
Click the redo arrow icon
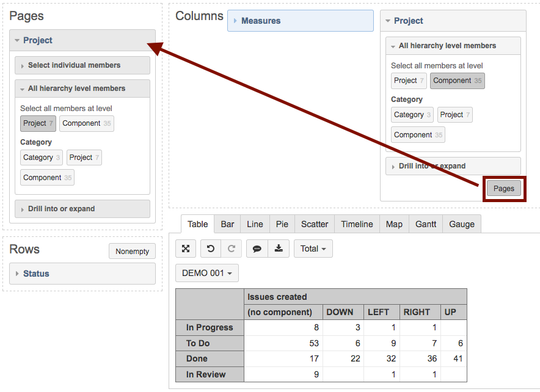[231, 248]
